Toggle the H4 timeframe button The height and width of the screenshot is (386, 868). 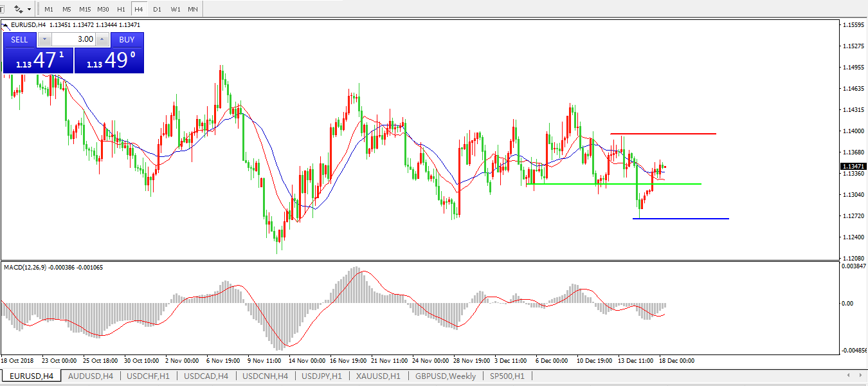tap(139, 10)
